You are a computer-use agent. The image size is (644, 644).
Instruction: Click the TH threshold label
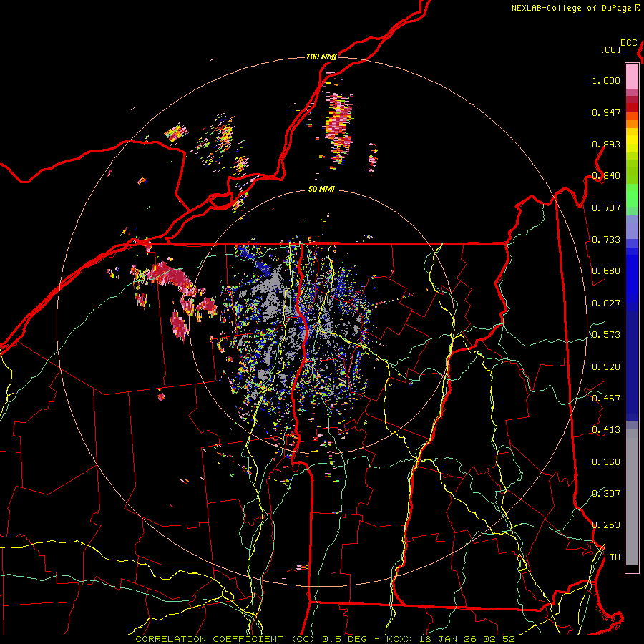click(x=615, y=557)
